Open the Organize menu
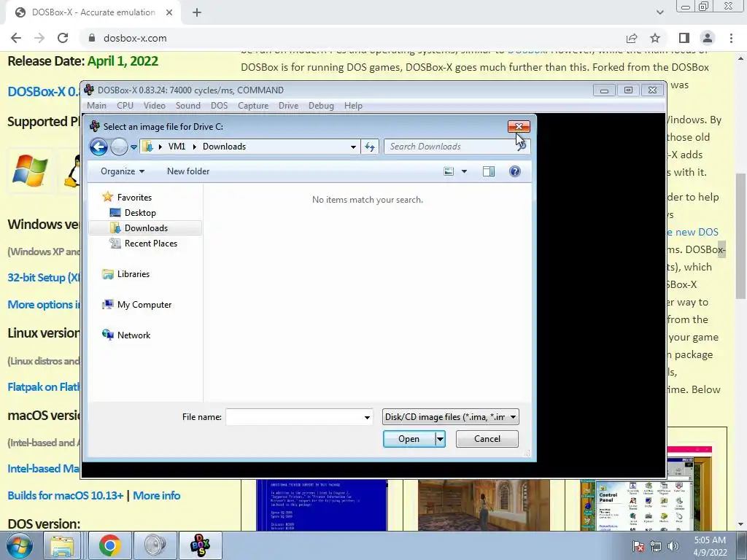Viewport: 747px width, 560px height. 123,171
